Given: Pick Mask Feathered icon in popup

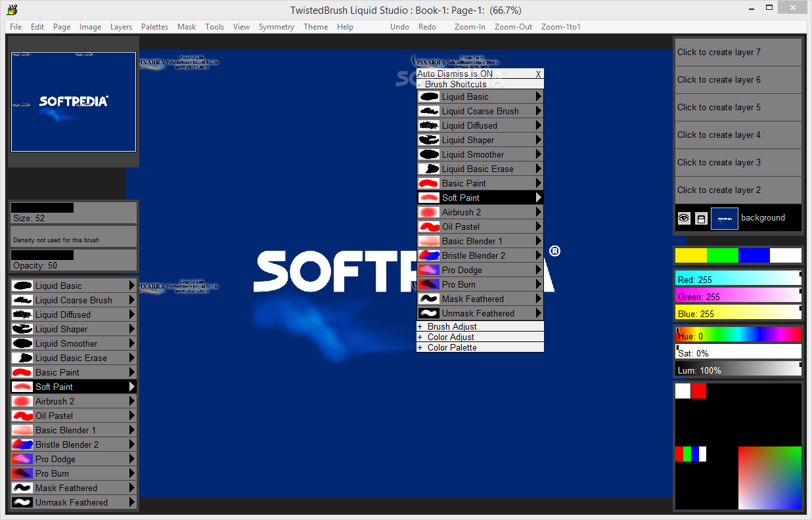Looking at the screenshot, I should (429, 299).
